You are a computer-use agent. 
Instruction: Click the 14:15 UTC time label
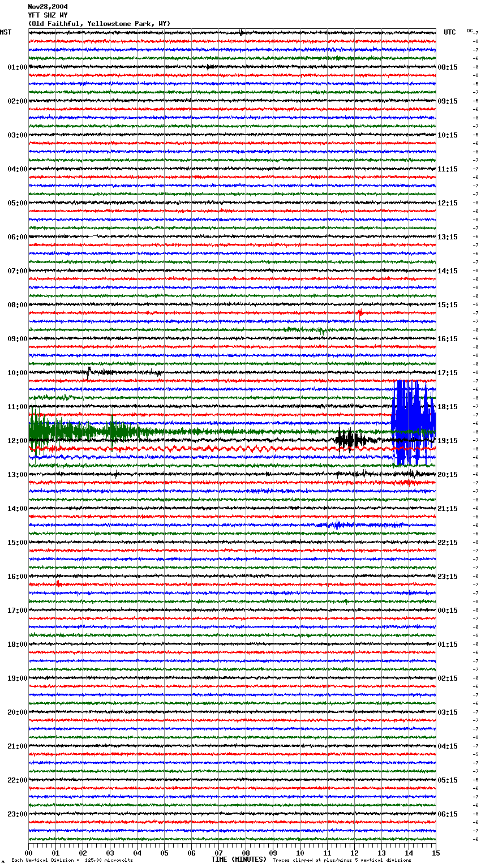[448, 271]
